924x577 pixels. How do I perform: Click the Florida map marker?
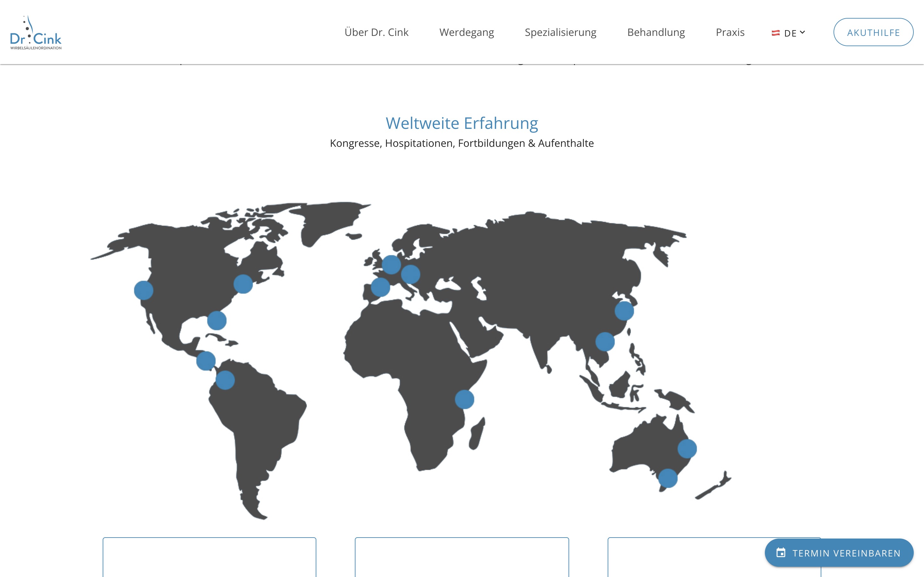click(217, 321)
